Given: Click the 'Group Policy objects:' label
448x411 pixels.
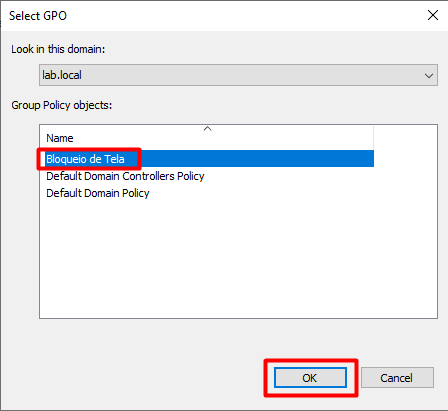Looking at the screenshot, I should point(62,105).
